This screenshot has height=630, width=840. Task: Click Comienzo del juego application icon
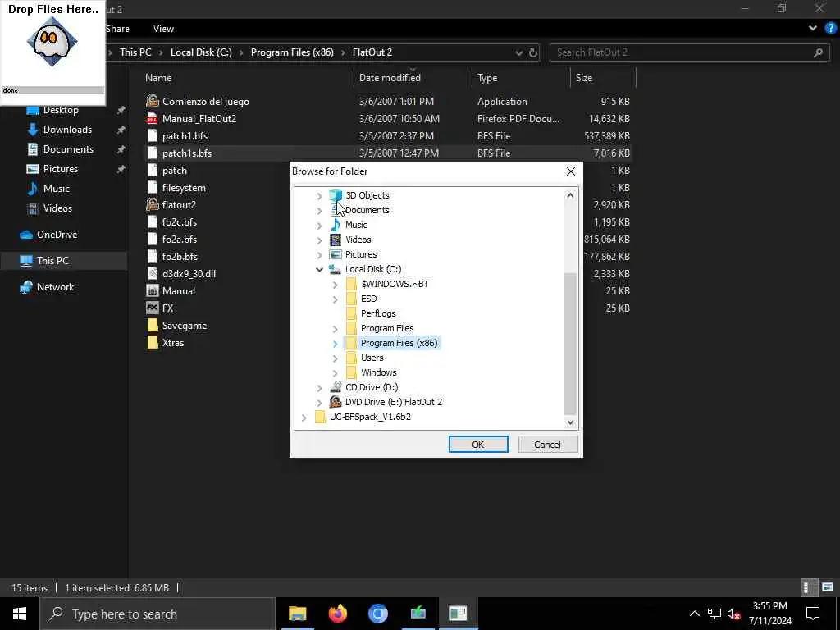point(153,101)
